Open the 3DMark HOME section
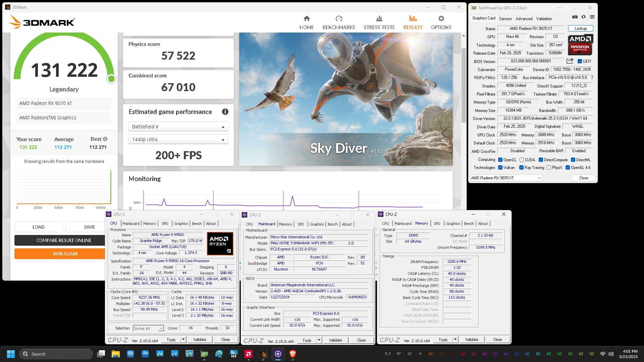The width and height of the screenshot is (644, 362). [x=307, y=22]
